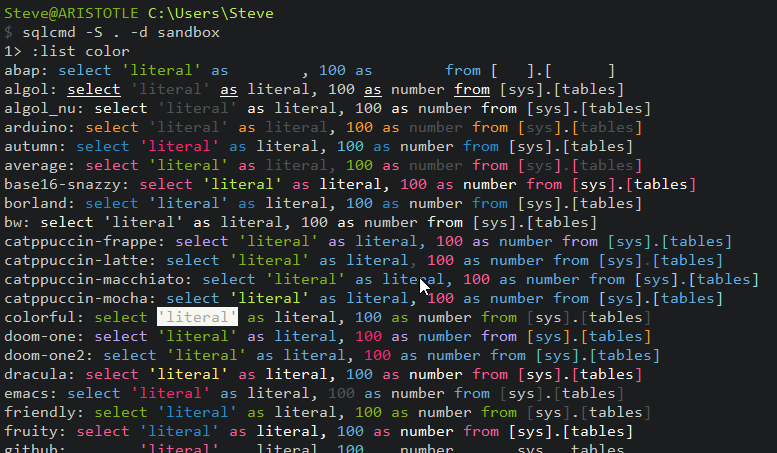Image resolution: width=777 pixels, height=453 pixels.
Task: Click the 'sandbox' database name
Action: click(188, 32)
